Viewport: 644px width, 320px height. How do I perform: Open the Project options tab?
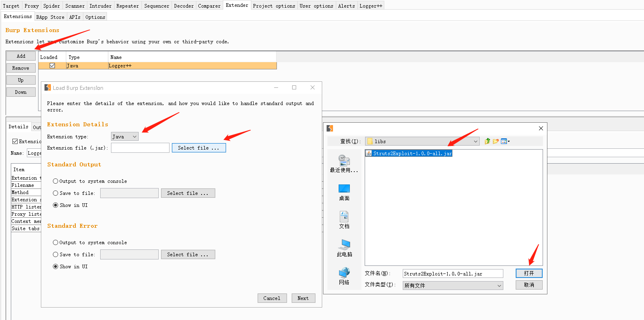274,6
